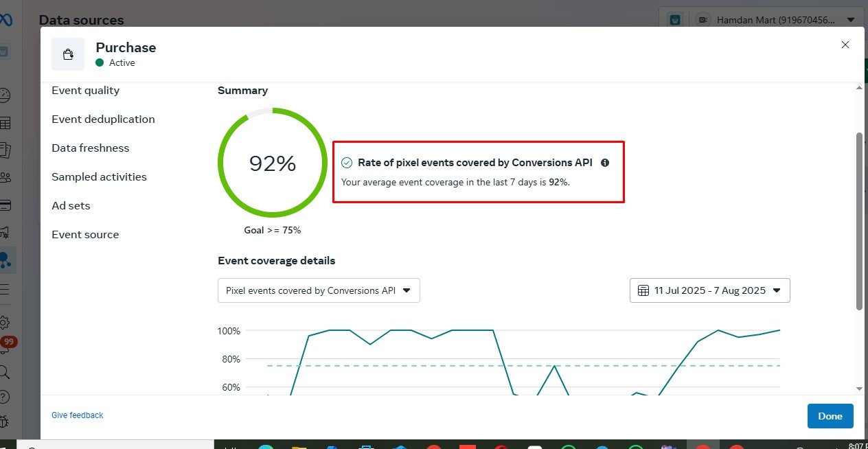The image size is (868, 449).
Task: Go to Data freshness section
Action: [x=90, y=148]
